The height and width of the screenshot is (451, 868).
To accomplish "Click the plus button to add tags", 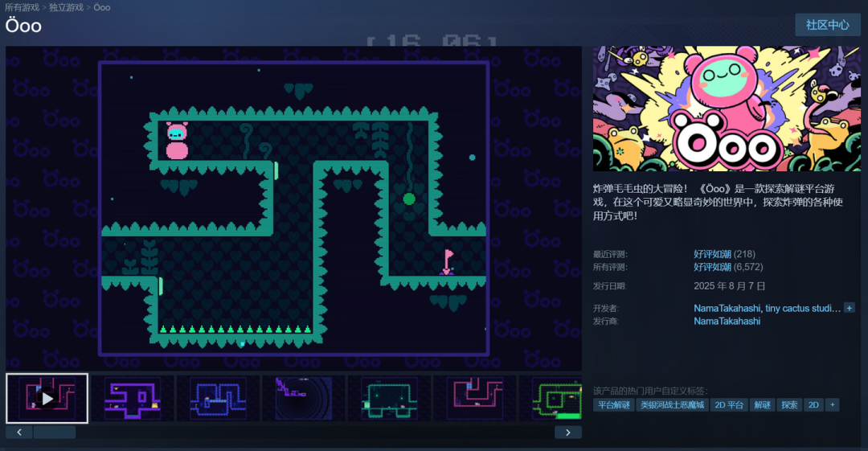I will point(832,405).
